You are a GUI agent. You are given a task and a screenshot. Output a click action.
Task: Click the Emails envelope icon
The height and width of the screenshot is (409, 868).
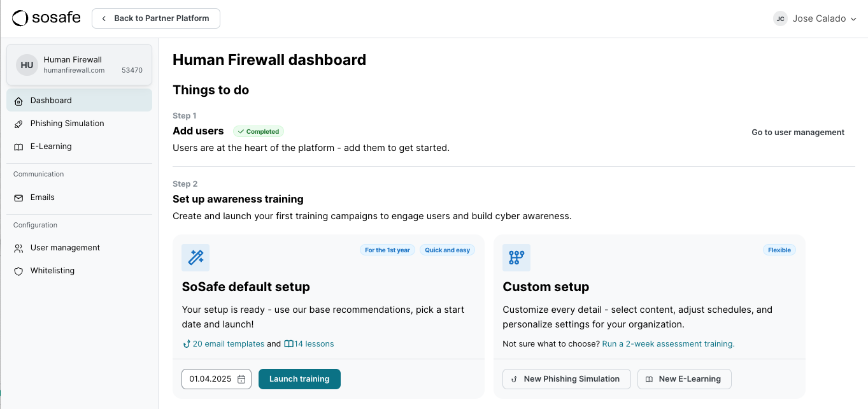(18, 197)
